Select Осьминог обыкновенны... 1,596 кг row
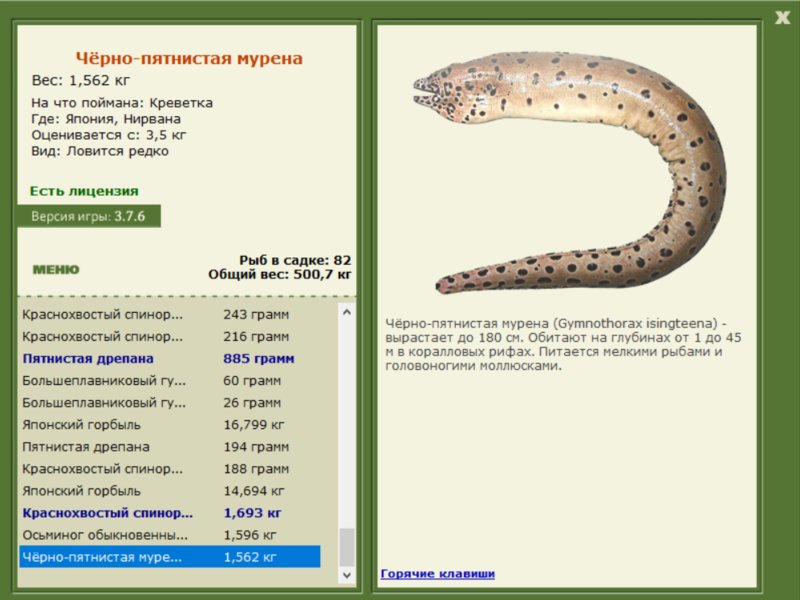800x600 pixels. coord(170,535)
